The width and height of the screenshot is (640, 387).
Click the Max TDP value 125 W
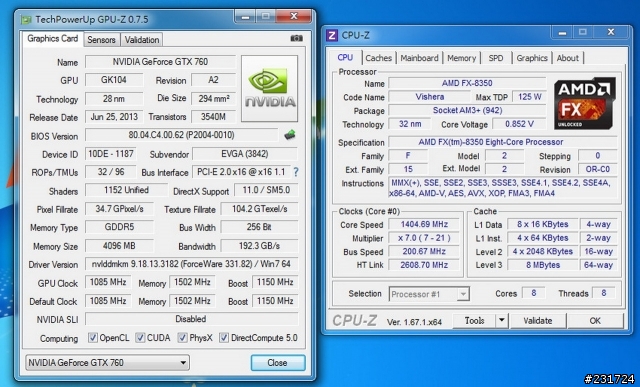point(529,97)
